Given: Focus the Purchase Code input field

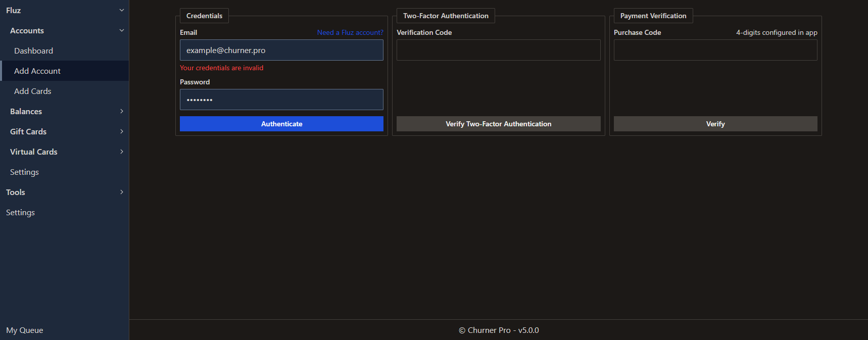Looking at the screenshot, I should click(715, 50).
